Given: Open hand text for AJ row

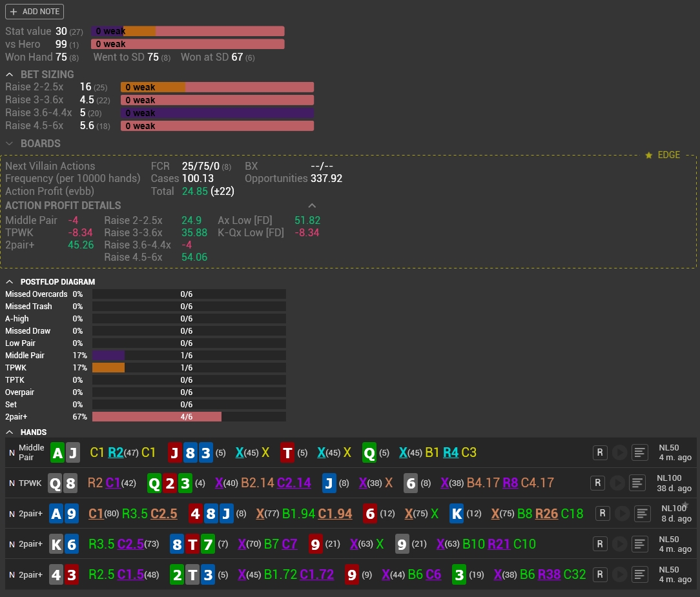Looking at the screenshot, I should coord(639,452).
